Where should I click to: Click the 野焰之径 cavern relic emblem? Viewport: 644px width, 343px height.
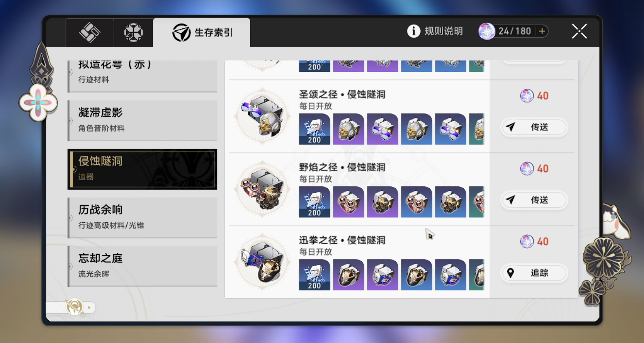click(x=262, y=189)
